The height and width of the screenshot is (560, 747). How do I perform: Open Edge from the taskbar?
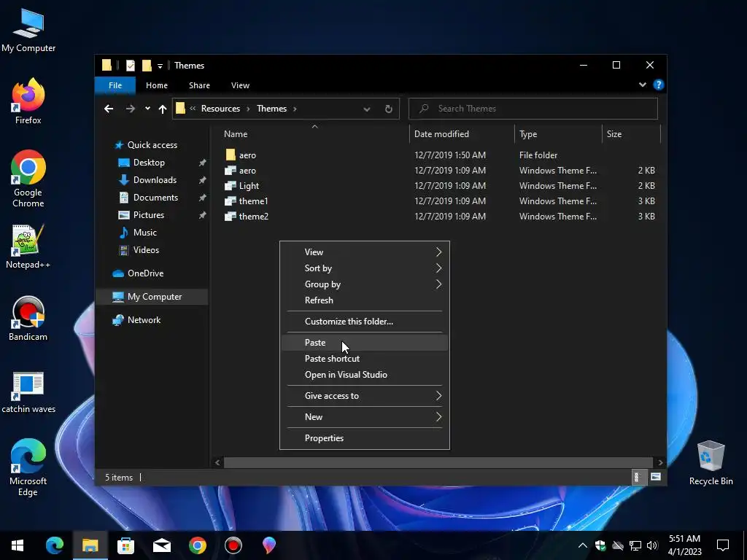(54, 545)
